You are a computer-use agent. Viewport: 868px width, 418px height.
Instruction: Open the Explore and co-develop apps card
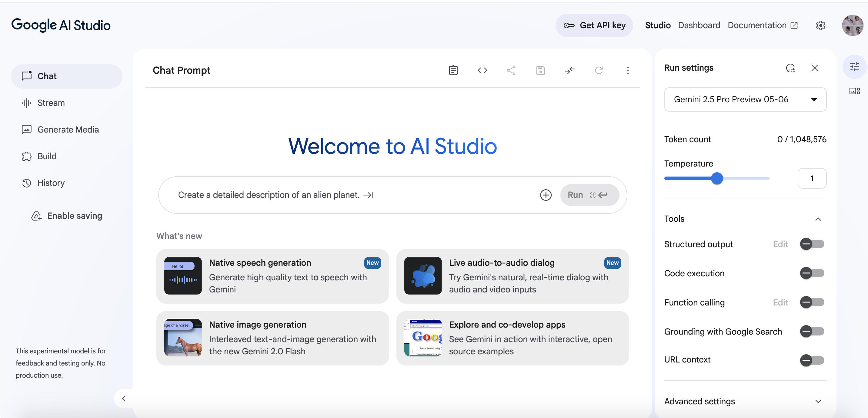pos(512,338)
